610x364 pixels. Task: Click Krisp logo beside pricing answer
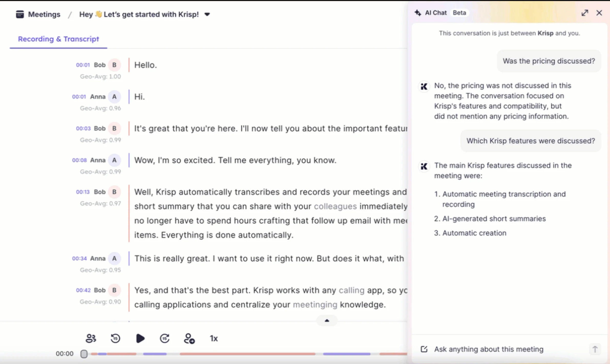point(424,87)
